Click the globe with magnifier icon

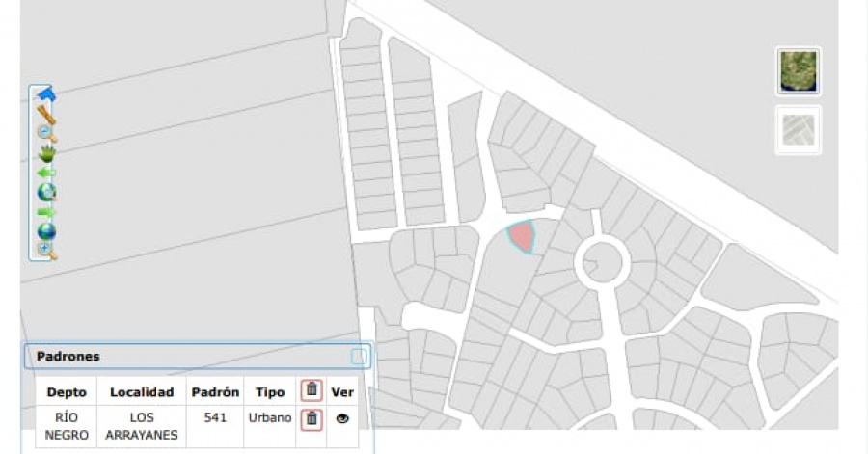[47, 192]
